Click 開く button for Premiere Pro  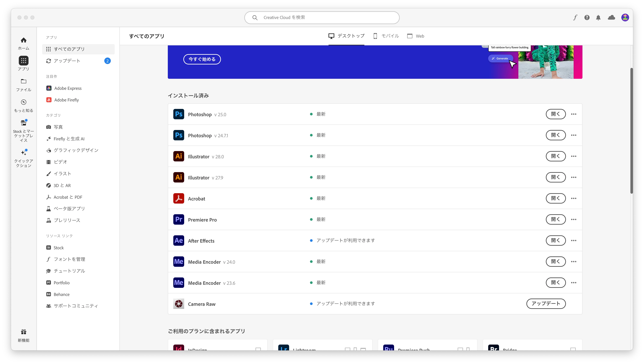click(556, 219)
